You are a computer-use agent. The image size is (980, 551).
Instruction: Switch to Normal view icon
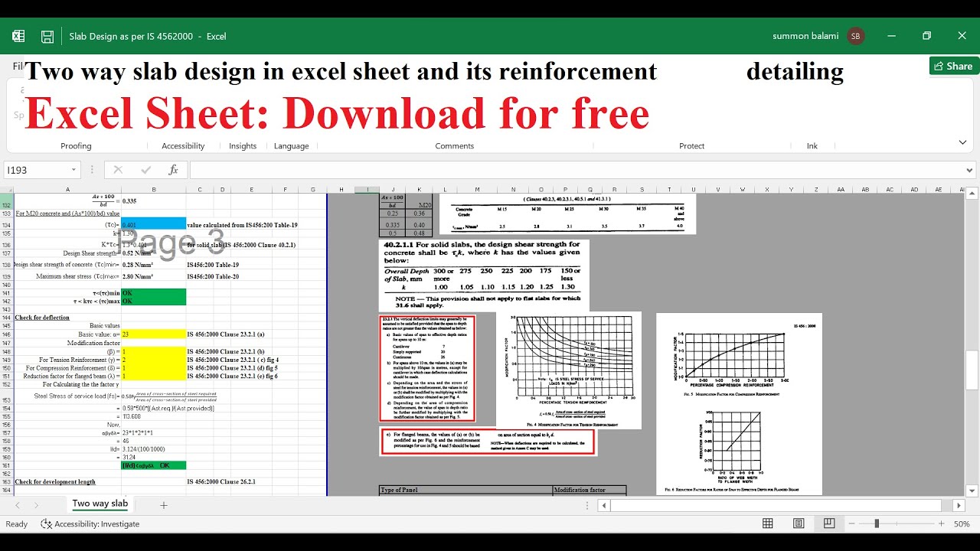(768, 523)
